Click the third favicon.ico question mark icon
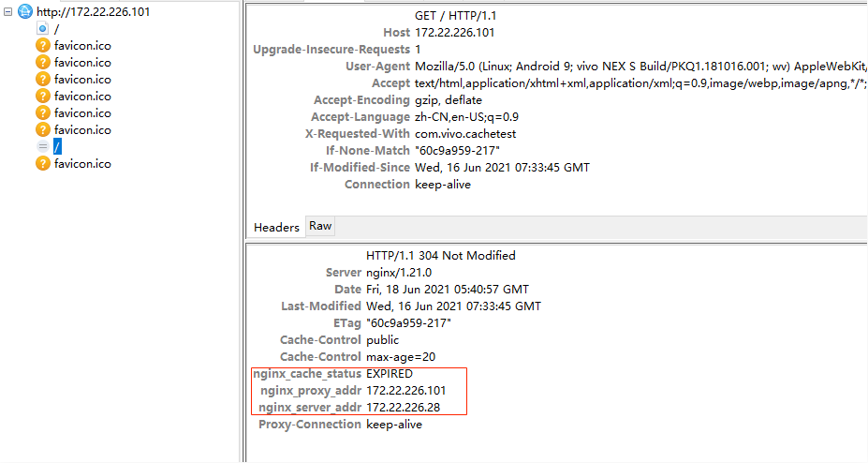Screen dimensions: 868x463 (x=43, y=79)
